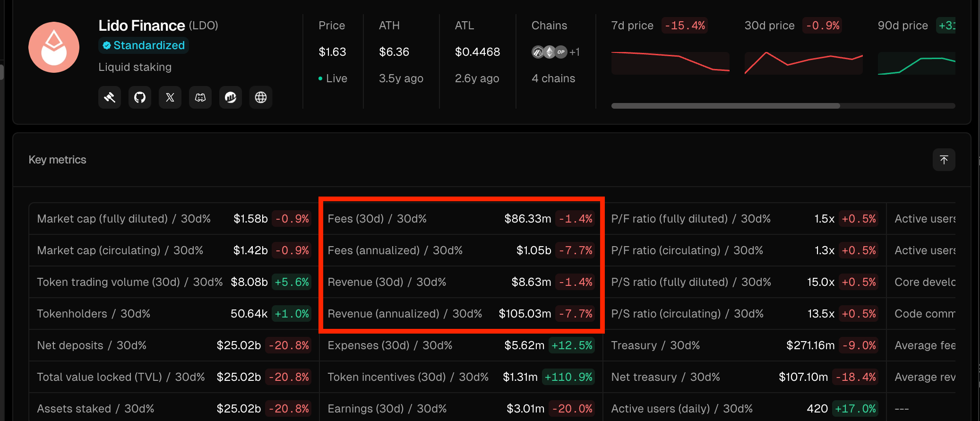Select the Net deposits metric label
The width and height of the screenshot is (980, 421).
[x=92, y=345]
